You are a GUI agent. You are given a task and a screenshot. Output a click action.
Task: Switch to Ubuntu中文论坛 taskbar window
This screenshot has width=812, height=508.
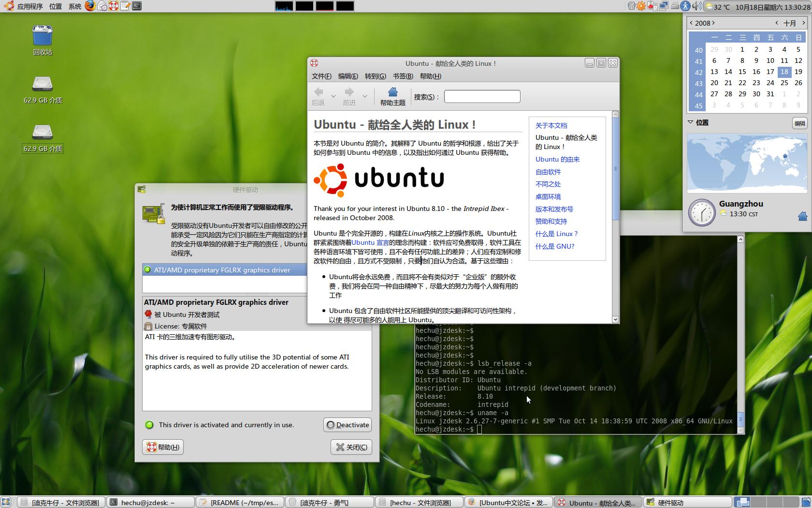click(508, 502)
